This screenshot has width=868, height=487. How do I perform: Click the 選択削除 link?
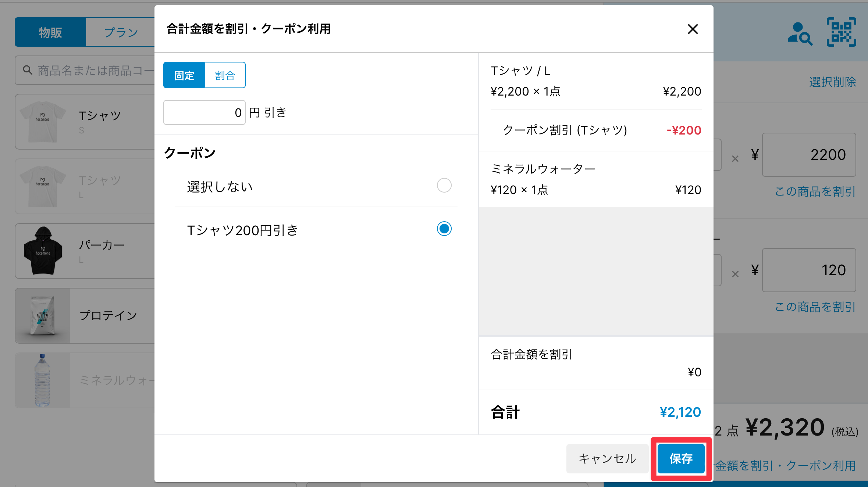point(832,82)
